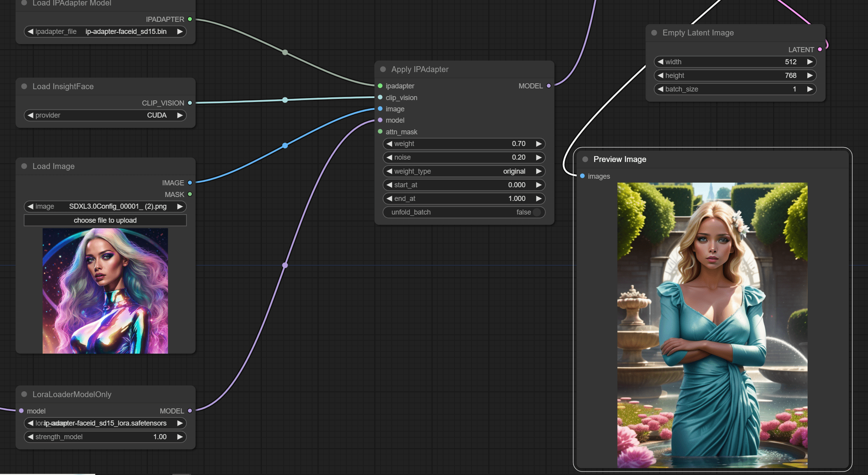This screenshot has width=868, height=475.
Task: Collapse the LoraLoaderModelOnly node using its dot
Action: pyautogui.click(x=24, y=394)
